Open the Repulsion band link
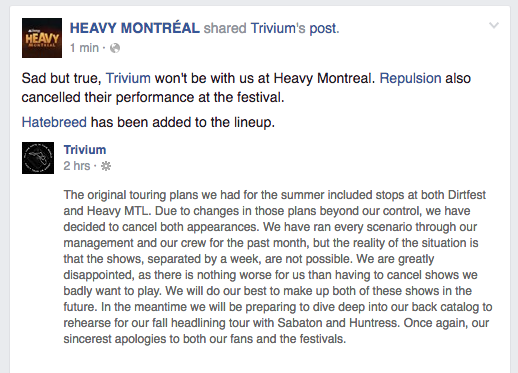 pos(410,79)
